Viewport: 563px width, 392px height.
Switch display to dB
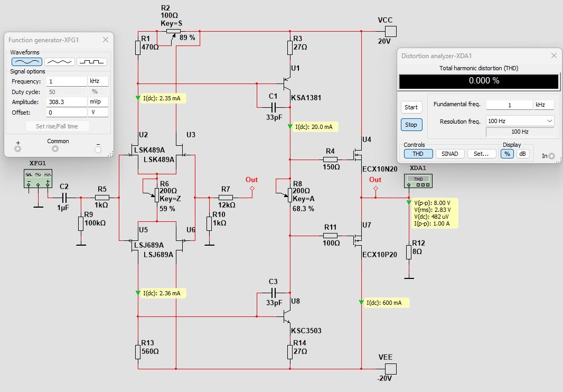click(522, 154)
